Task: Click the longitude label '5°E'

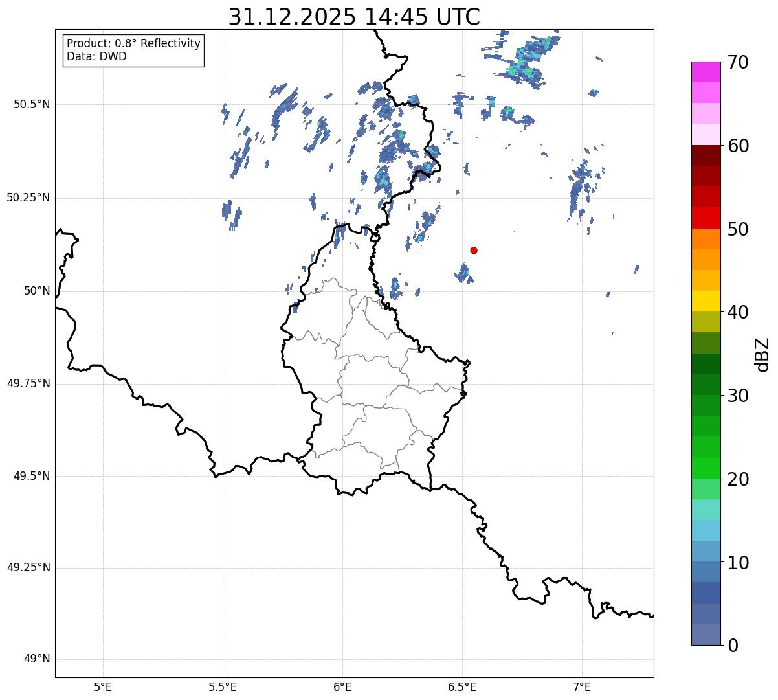Action: tap(103, 686)
